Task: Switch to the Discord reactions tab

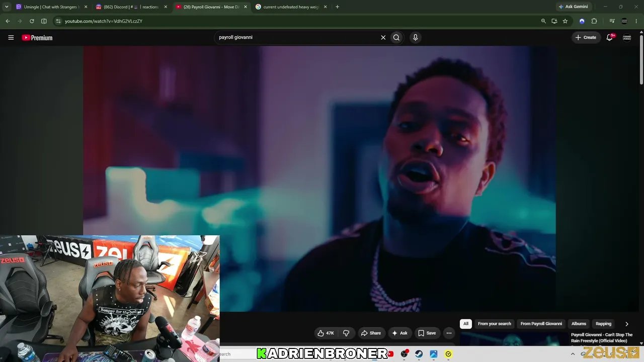Action: click(131, 7)
